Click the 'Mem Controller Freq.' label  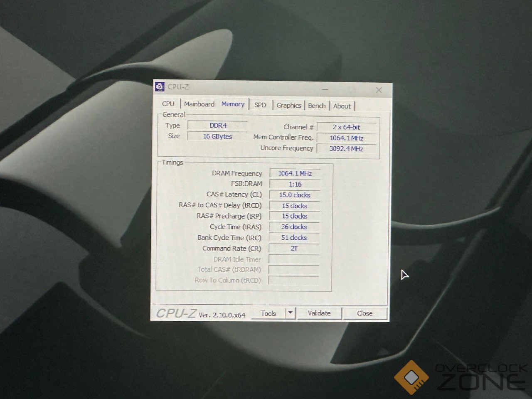pyautogui.click(x=283, y=137)
